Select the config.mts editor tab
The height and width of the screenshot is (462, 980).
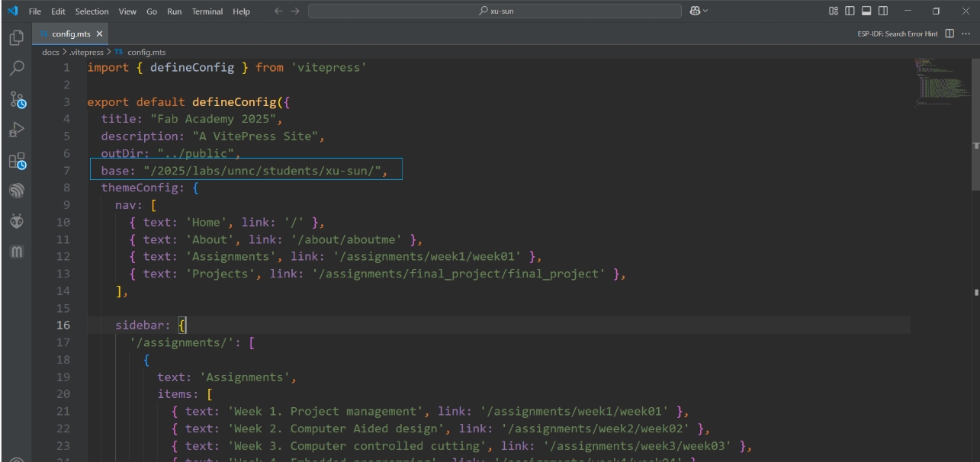[71, 34]
